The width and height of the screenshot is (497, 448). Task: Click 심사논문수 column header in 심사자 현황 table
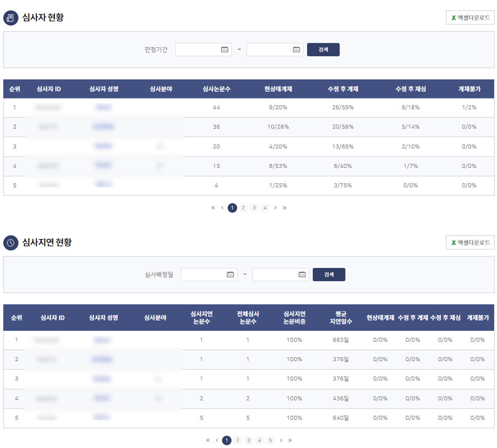pos(216,89)
